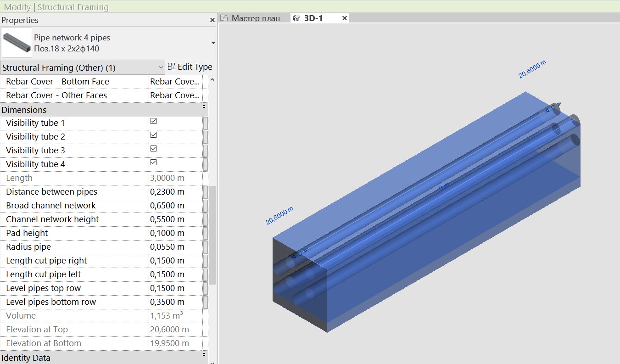Click the Elevation at Bottom value
The width and height of the screenshot is (620, 364).
point(176,343)
